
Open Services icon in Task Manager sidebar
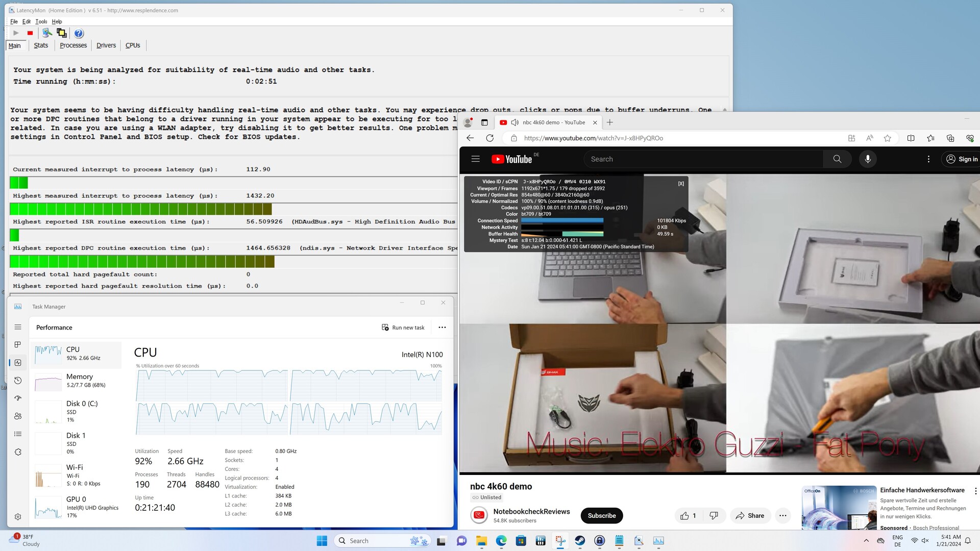(x=18, y=452)
